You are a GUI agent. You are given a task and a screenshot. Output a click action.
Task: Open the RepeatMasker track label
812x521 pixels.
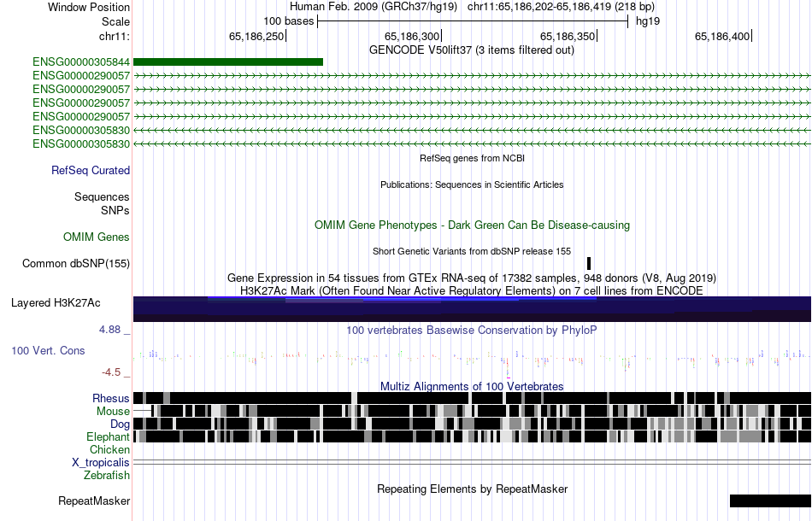point(94,501)
